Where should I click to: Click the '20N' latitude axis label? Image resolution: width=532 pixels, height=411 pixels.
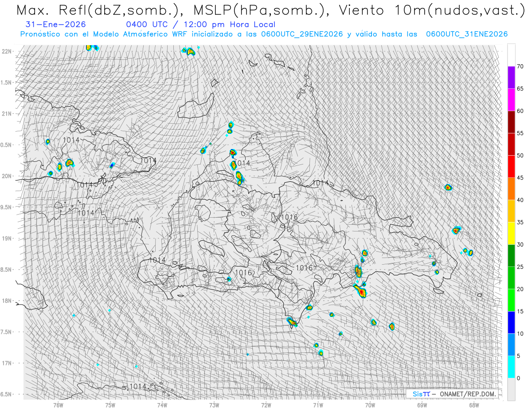(x=7, y=176)
